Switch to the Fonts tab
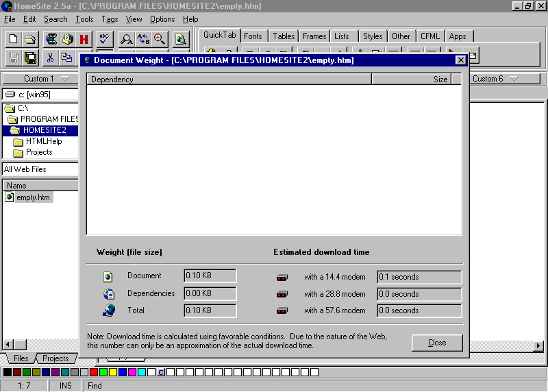 [x=253, y=36]
